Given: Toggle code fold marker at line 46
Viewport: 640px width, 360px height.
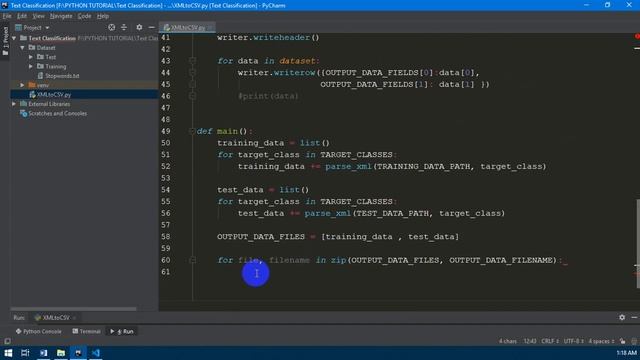Looking at the screenshot, I should (192, 96).
